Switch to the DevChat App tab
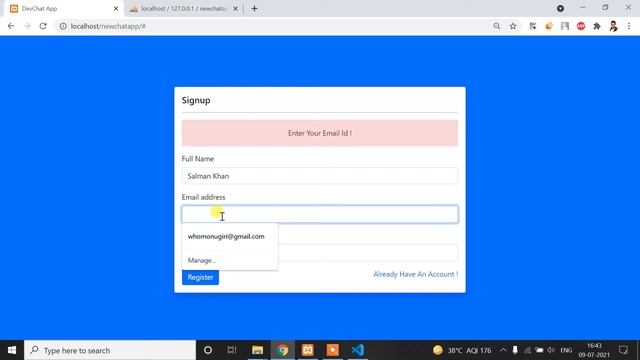 coord(63,9)
